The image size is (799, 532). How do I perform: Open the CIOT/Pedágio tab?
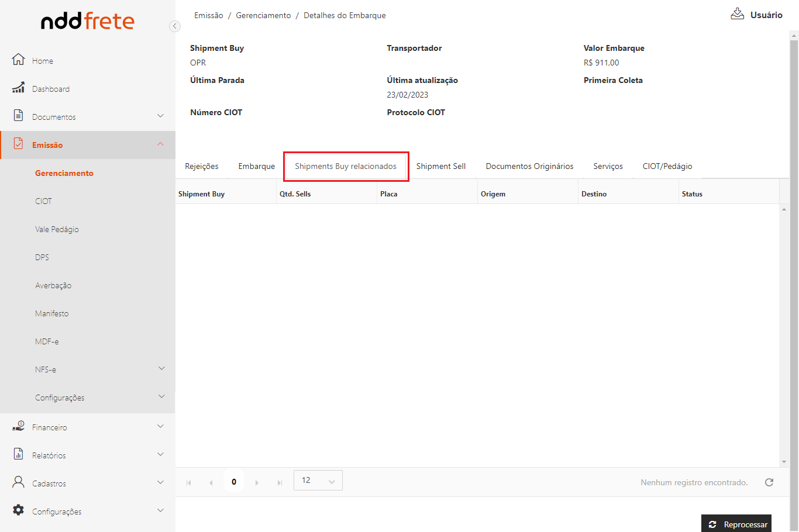click(x=667, y=167)
